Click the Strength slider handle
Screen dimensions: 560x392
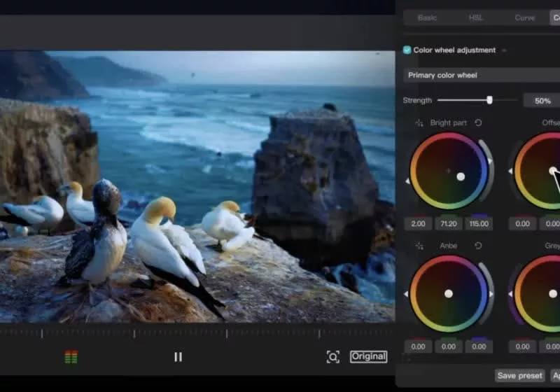tap(489, 100)
